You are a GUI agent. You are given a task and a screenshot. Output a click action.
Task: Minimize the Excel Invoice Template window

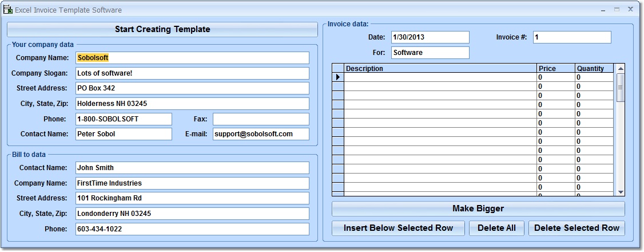604,9
